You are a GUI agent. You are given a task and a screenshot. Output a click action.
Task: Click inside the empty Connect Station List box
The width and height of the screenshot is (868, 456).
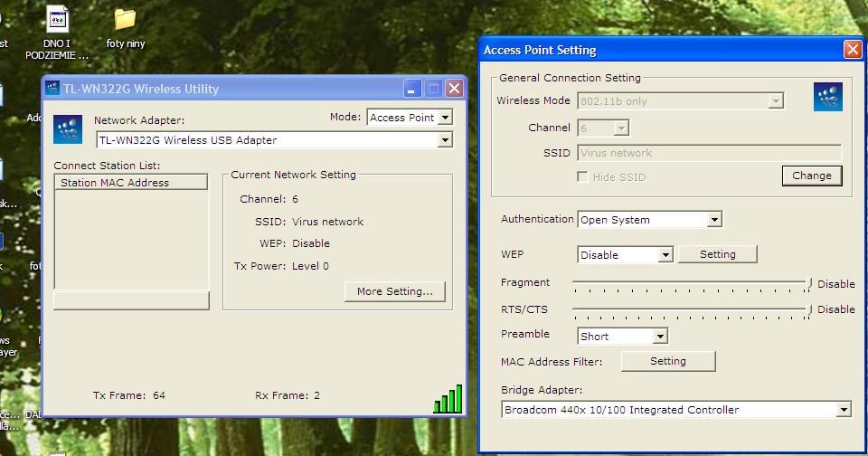[131, 240]
